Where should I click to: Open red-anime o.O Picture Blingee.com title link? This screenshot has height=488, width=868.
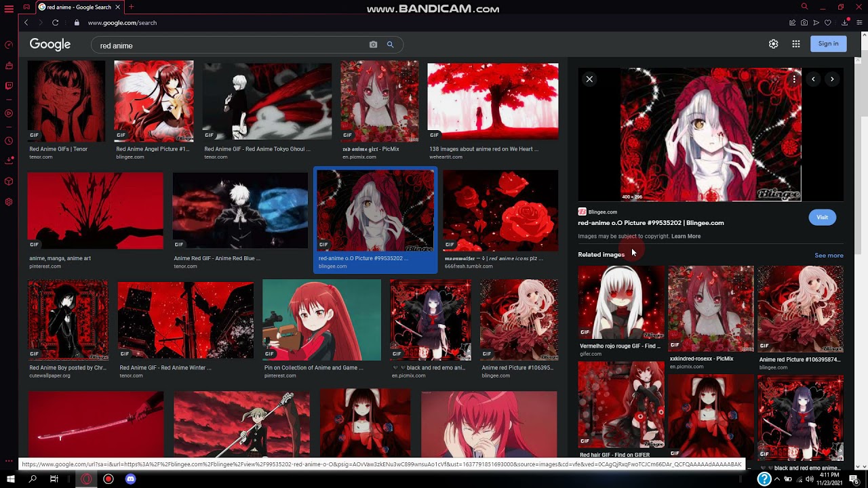[651, 223]
